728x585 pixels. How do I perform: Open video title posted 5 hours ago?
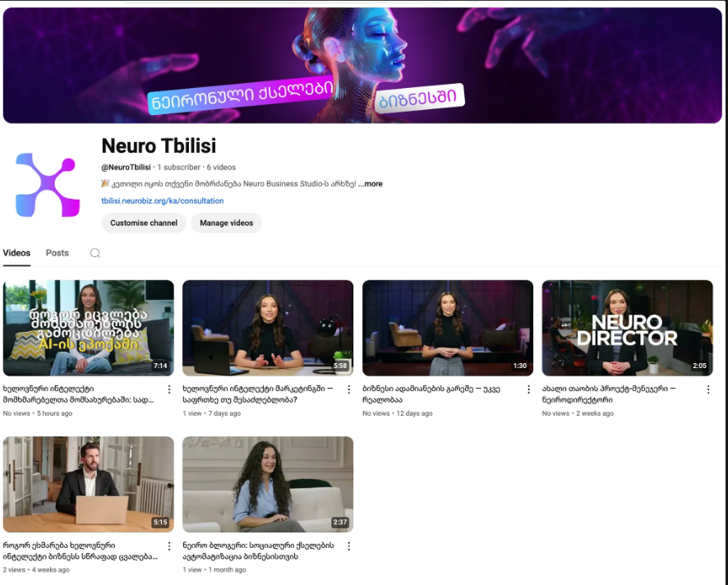click(78, 394)
